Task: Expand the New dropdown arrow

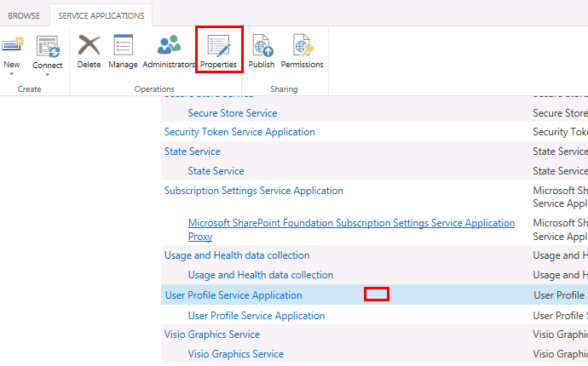Action: [x=12, y=74]
